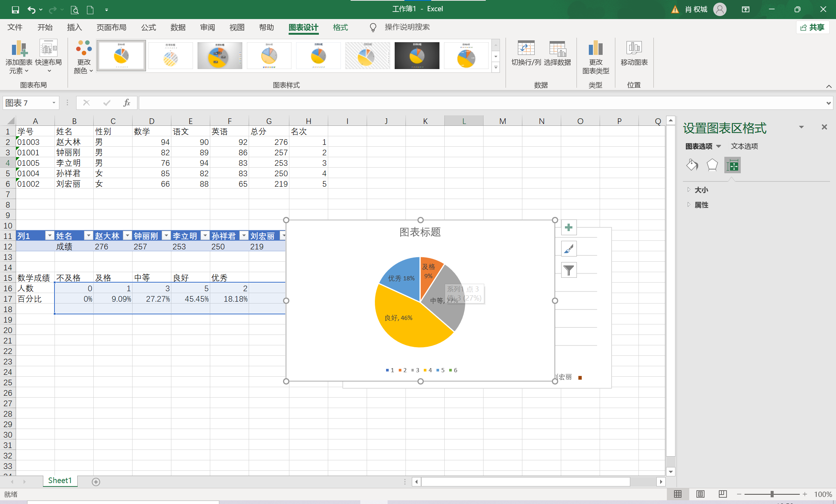Screen dimensions: 836x504
Task: Switch to Page Layout view in status bar
Action: [x=700, y=494]
